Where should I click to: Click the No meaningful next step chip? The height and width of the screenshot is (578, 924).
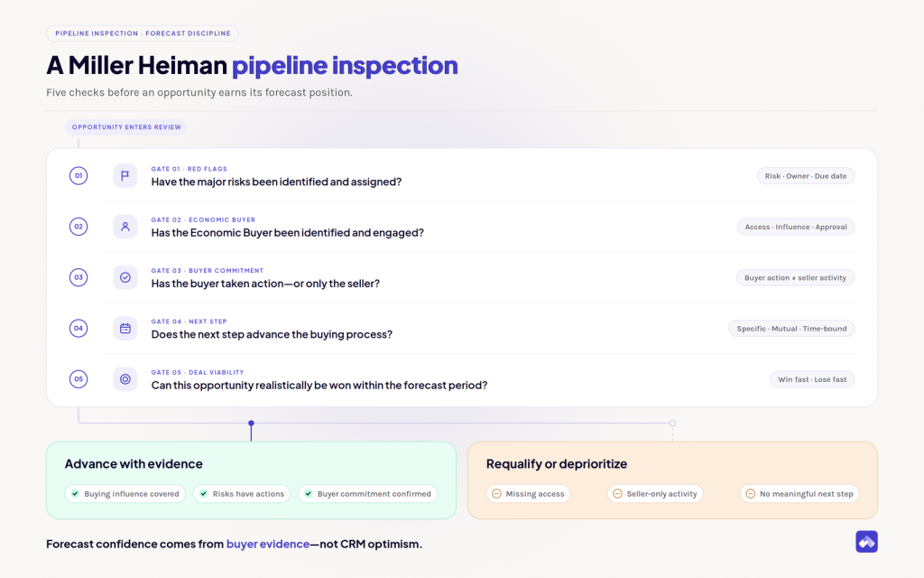click(799, 494)
